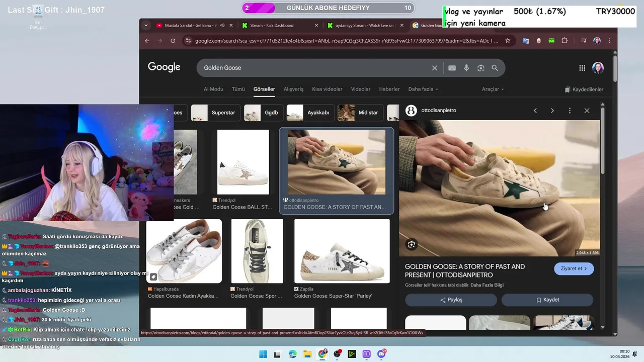
Task: Open Microsoft Edge from the taskbar
Action: (292, 354)
